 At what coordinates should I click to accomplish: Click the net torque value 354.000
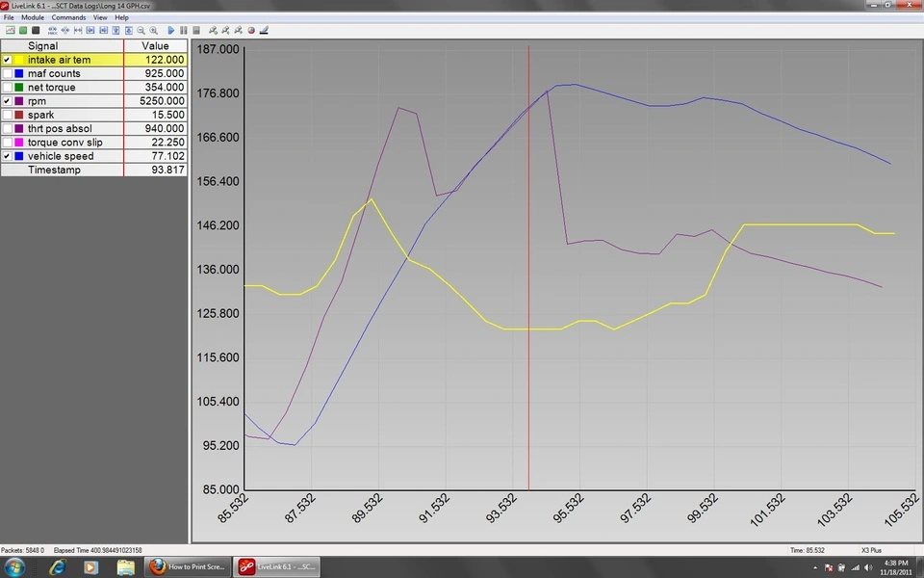point(165,88)
